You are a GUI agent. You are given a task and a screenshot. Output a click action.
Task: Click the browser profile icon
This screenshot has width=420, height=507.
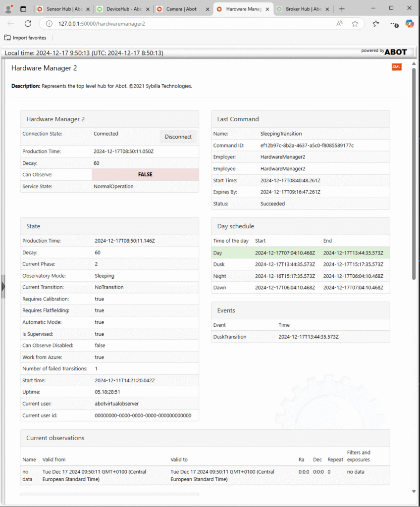pyautogui.click(x=9, y=9)
